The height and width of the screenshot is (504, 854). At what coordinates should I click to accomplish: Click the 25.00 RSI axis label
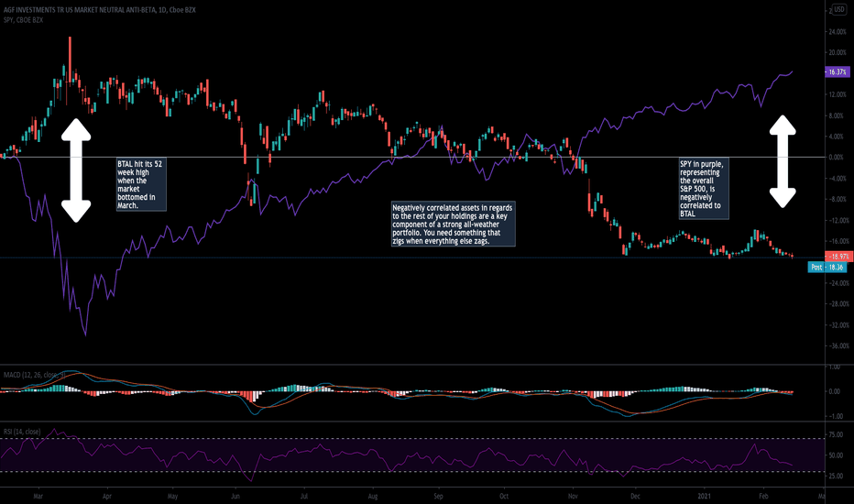tap(836, 477)
